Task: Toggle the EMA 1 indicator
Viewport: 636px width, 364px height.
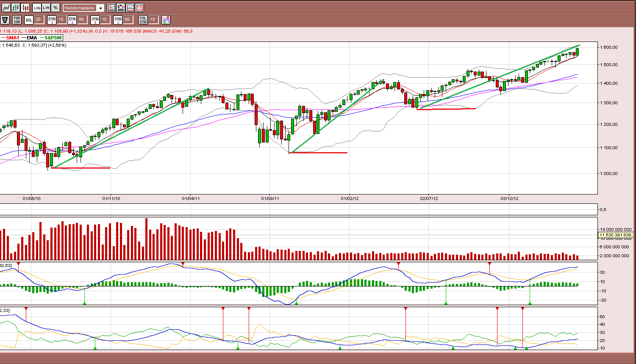Action: click(x=52, y=19)
